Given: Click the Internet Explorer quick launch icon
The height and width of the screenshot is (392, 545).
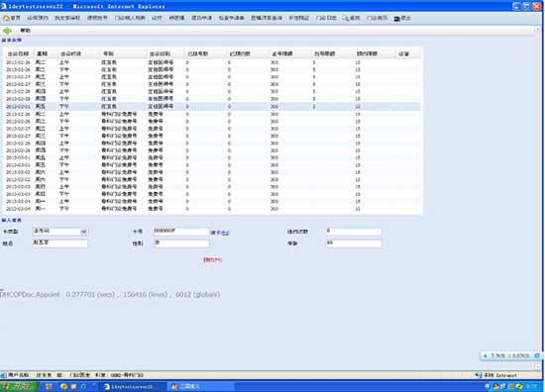Looking at the screenshot, I should (x=83, y=386).
